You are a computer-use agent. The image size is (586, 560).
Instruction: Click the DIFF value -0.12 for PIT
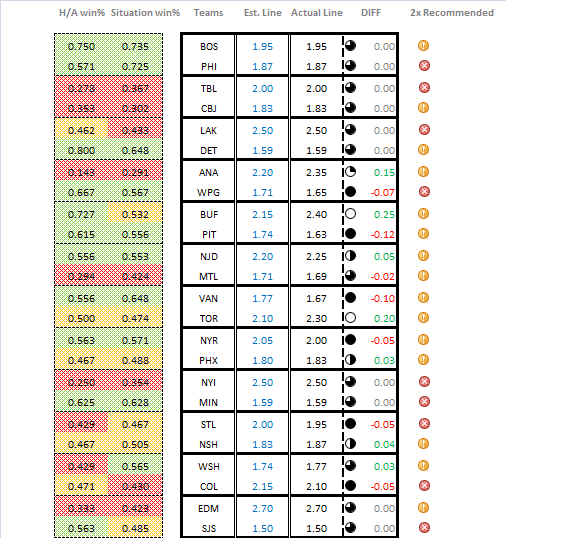click(382, 235)
